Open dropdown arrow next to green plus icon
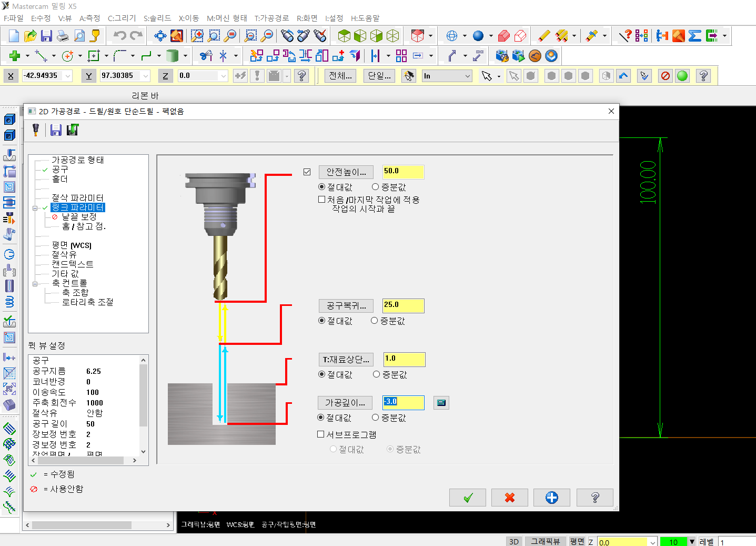 tap(27, 56)
